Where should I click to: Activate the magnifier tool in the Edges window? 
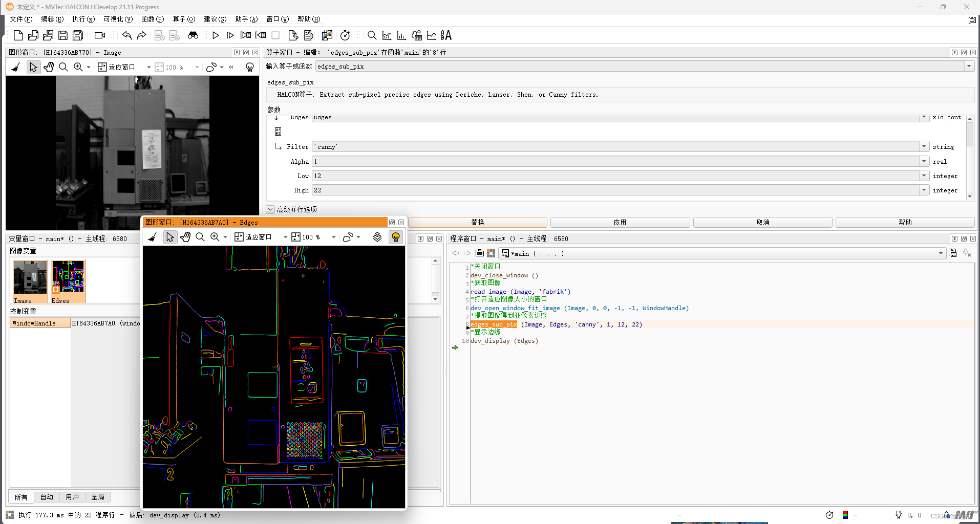tap(200, 236)
